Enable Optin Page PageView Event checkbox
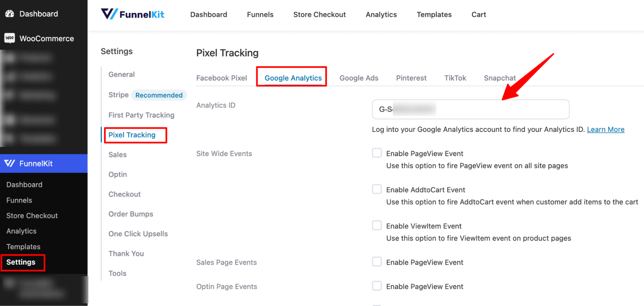The width and height of the screenshot is (644, 306). [377, 286]
